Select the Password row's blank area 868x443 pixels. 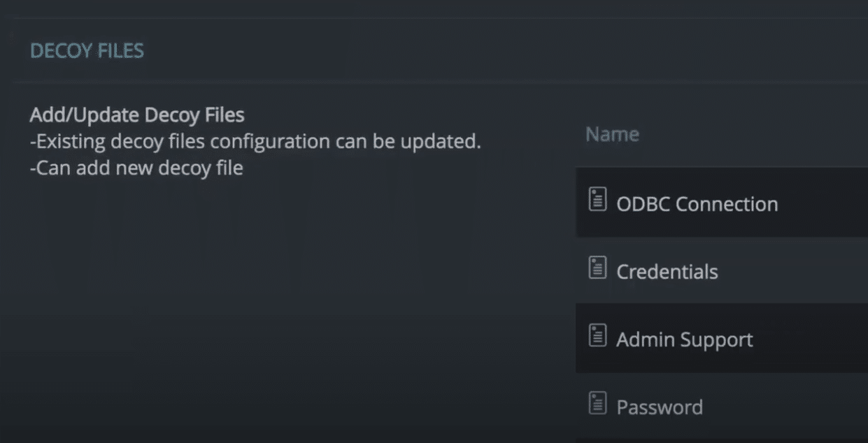[x=787, y=407]
